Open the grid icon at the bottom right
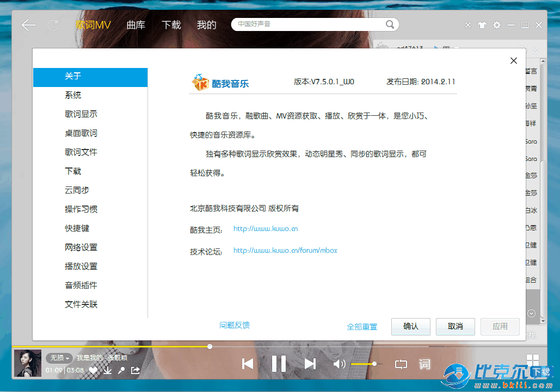 532,360
